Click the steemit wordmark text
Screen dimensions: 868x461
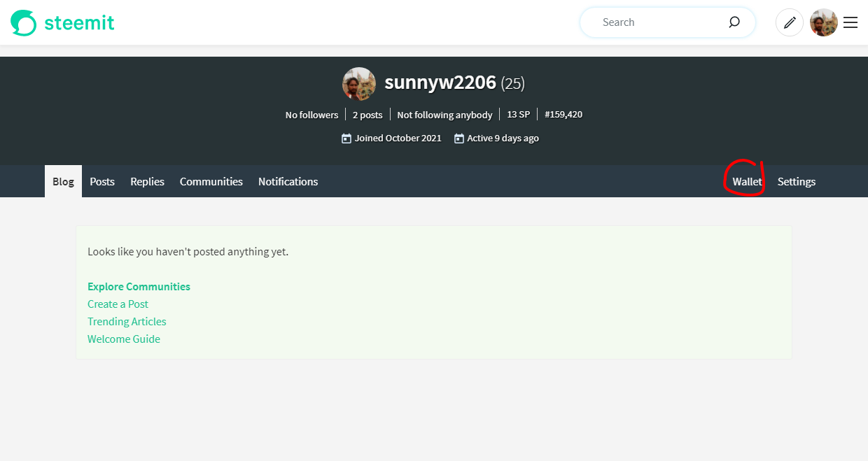click(79, 22)
